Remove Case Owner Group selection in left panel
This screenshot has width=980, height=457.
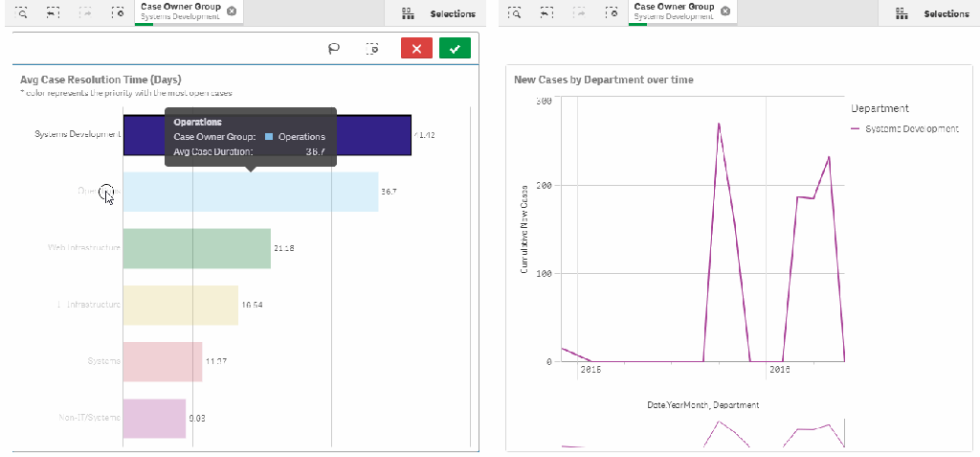(232, 11)
